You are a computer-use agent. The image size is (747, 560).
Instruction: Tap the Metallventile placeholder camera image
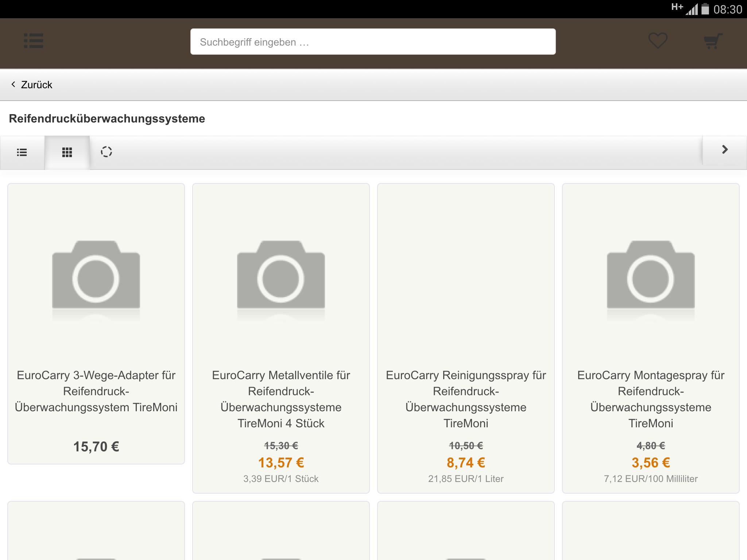tap(281, 279)
